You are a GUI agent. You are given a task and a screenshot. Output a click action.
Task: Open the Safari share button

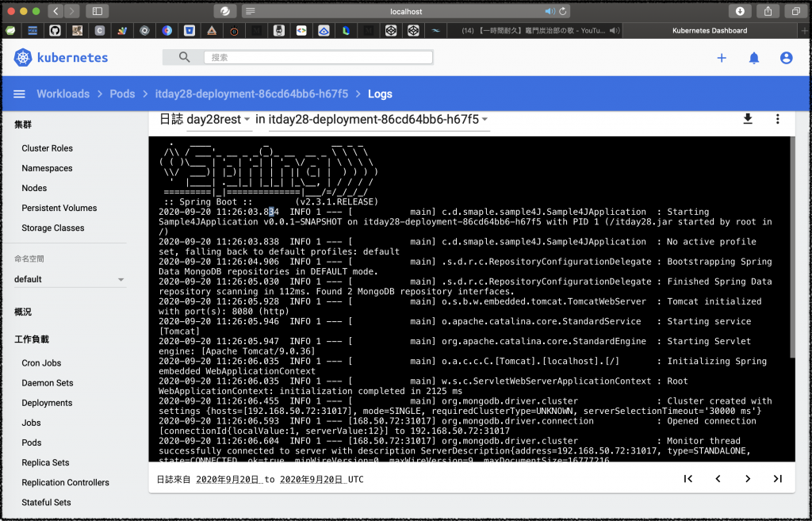tap(768, 11)
